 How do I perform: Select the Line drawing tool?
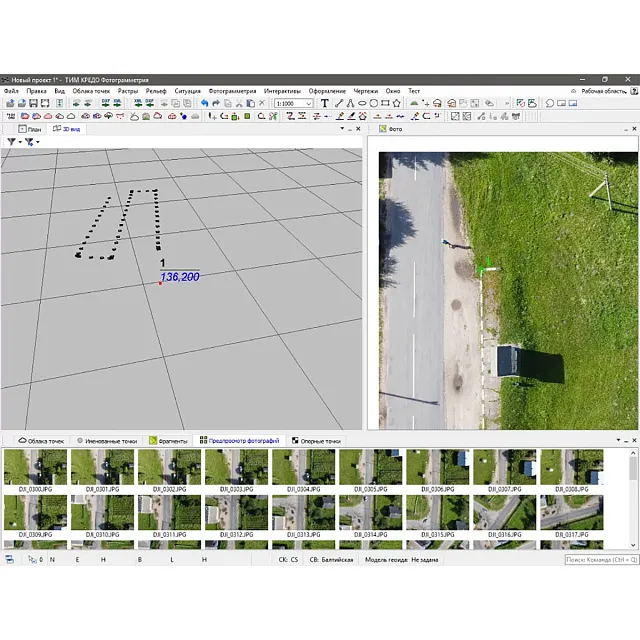(338, 103)
